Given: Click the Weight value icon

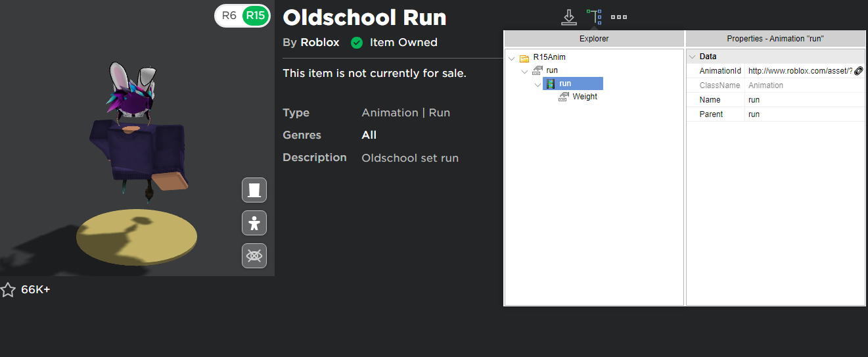Looking at the screenshot, I should (564, 97).
